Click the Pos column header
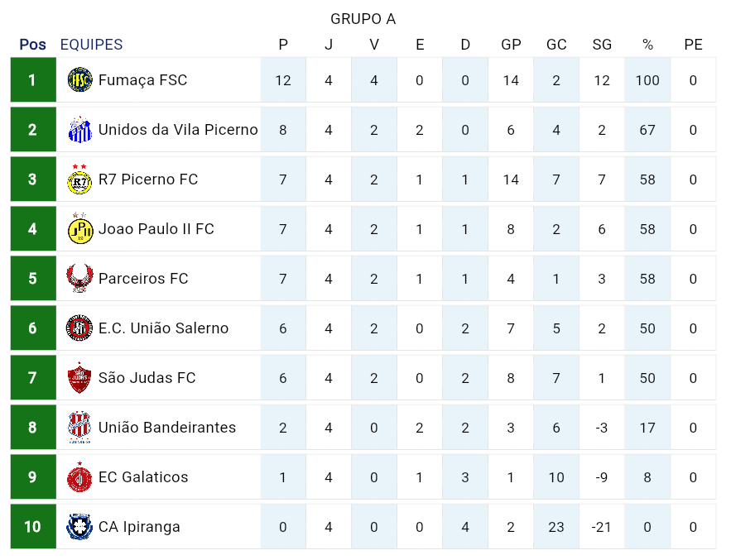This screenshot has height=560, width=731. pos(33,45)
